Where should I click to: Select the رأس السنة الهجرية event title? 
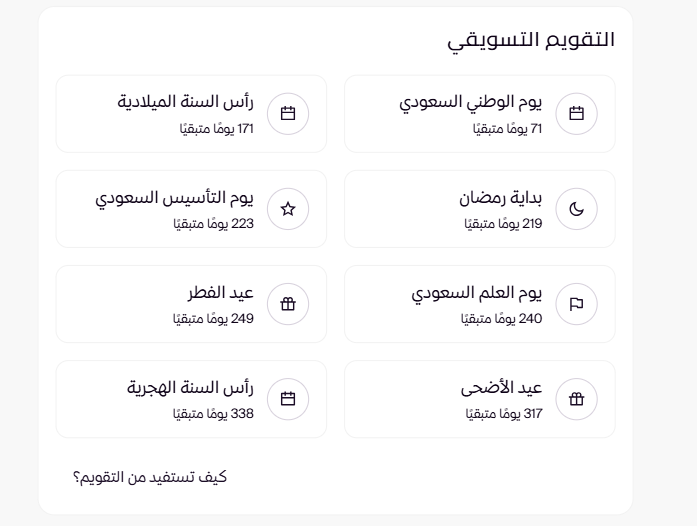point(191,388)
